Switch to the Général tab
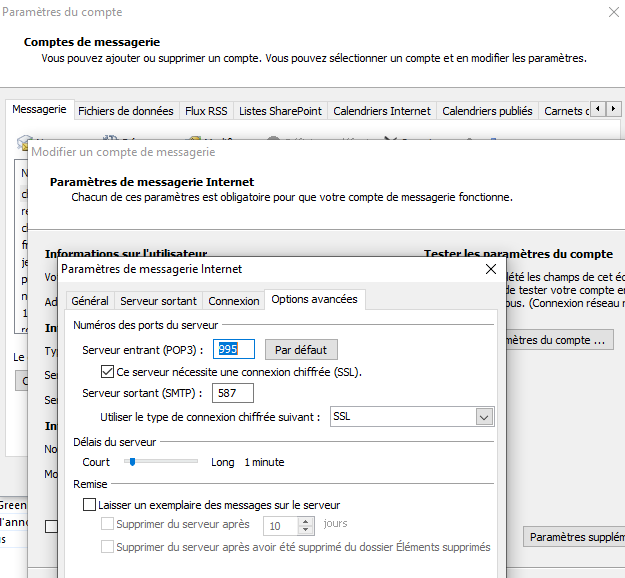The image size is (625, 578). pyautogui.click(x=90, y=301)
